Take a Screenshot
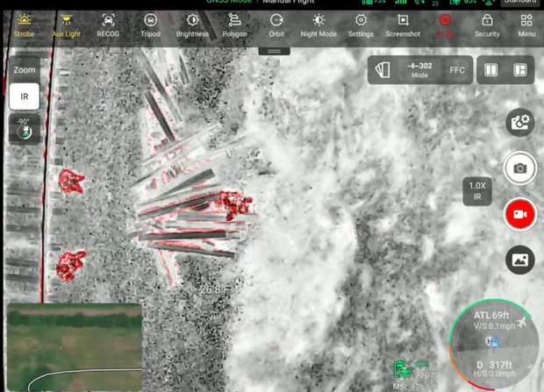 coord(403,26)
